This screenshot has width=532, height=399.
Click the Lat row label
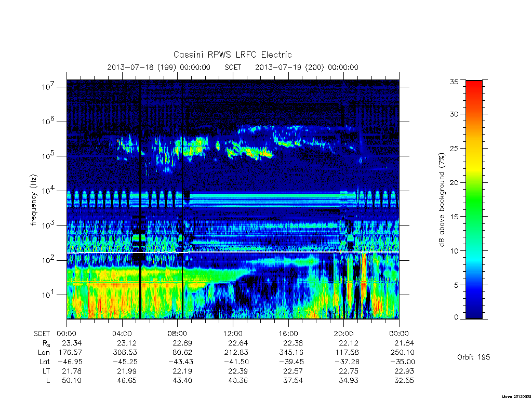coord(45,362)
